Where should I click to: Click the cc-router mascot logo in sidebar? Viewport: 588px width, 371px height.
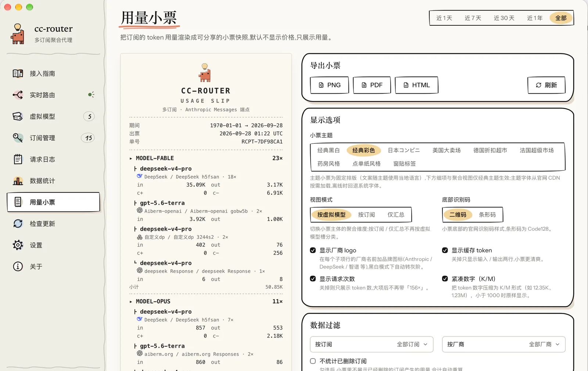coord(17,34)
